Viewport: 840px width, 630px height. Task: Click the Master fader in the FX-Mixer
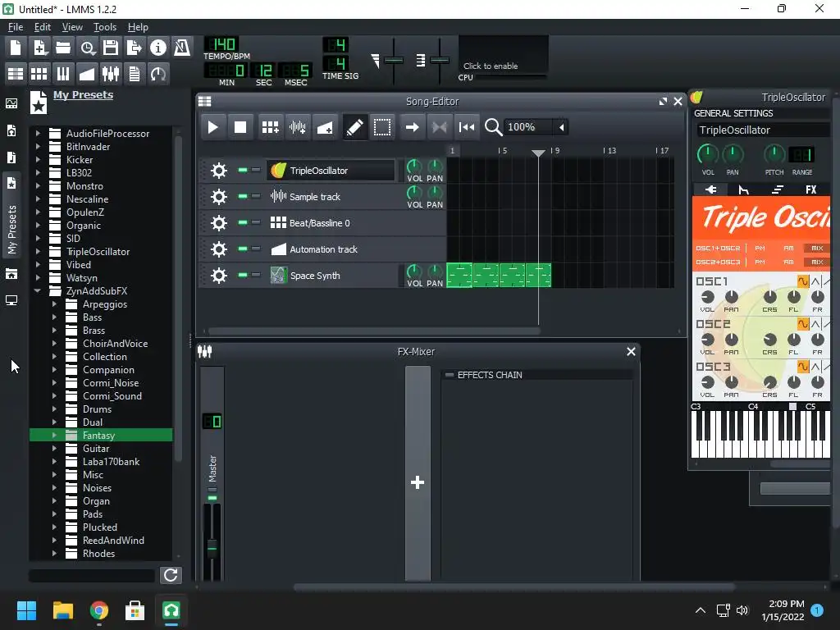(x=212, y=547)
